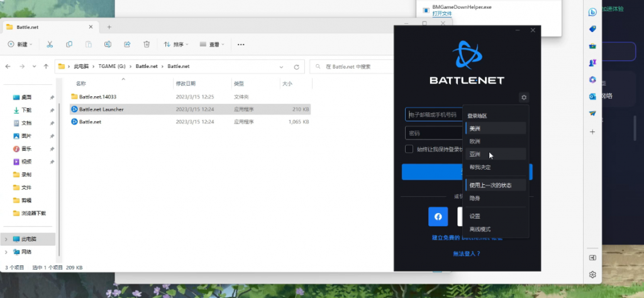Refresh the Explorer folder view
Image resolution: width=644 pixels, height=298 pixels.
click(297, 67)
